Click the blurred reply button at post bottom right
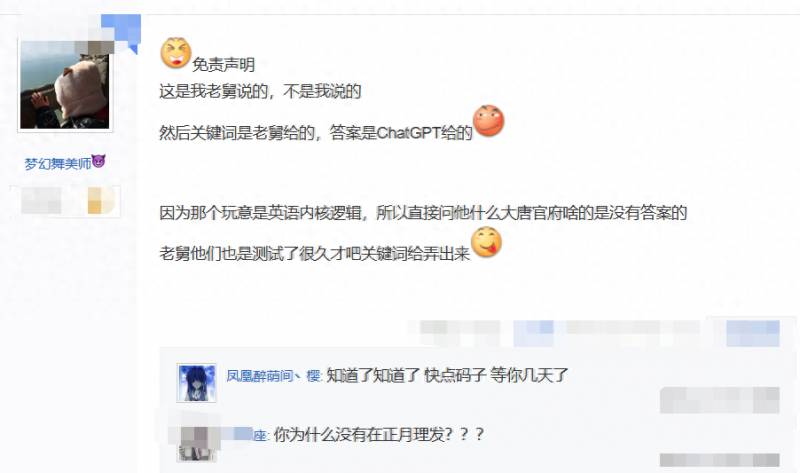This screenshot has width=800, height=473. (753, 333)
